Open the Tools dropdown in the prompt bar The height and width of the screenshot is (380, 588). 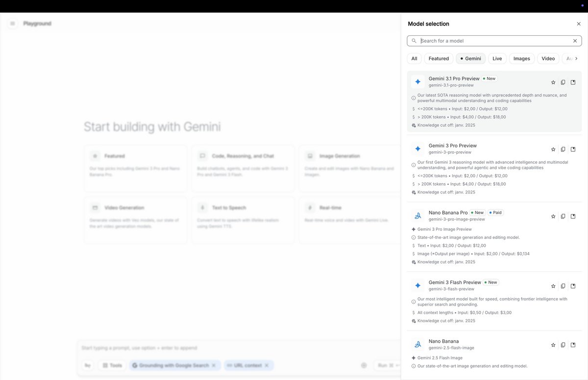click(112, 365)
